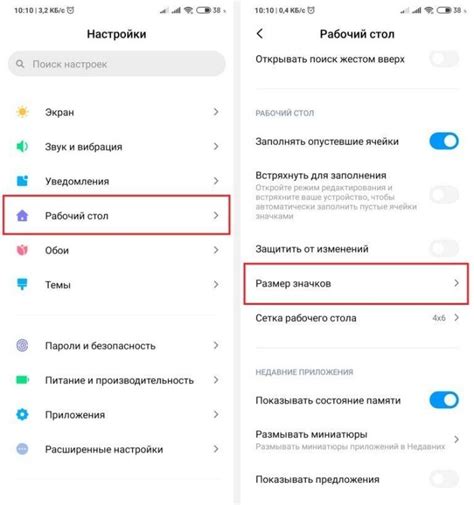The image size is (474, 505).
Task: Tap the sun icon next to Экран
Action: 22,112
